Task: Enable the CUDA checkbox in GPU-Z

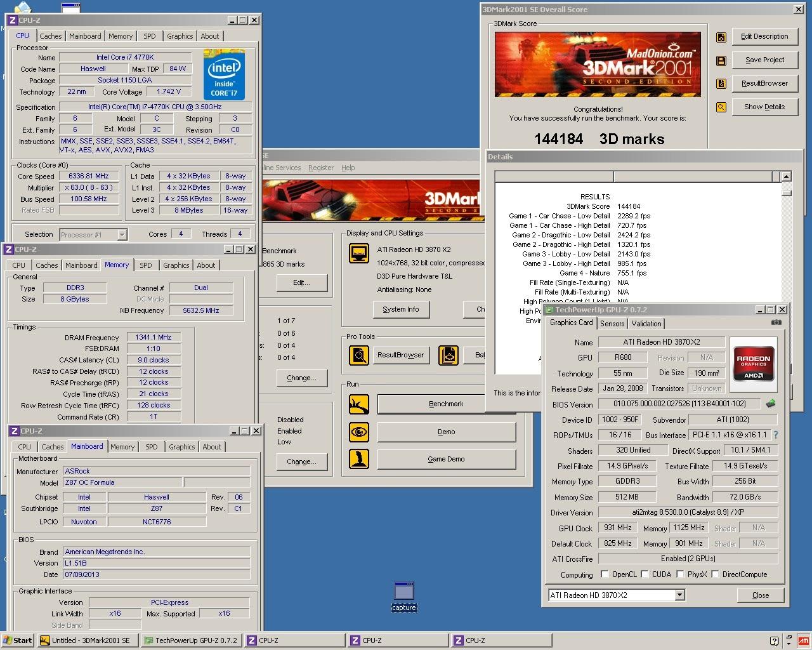Action: point(645,574)
